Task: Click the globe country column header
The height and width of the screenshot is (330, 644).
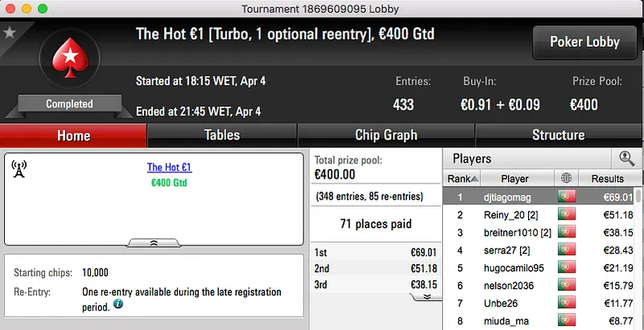Action: 567,179
